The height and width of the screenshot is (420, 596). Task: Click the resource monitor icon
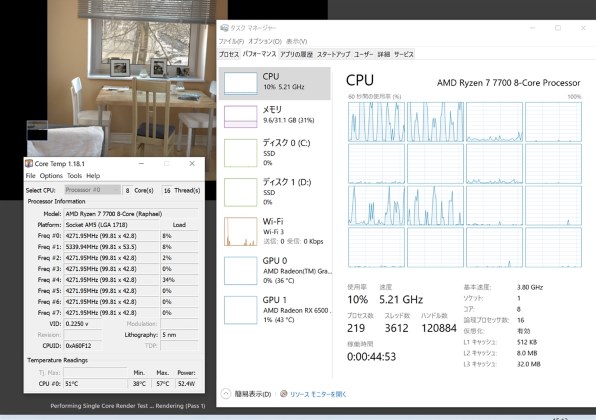coord(284,394)
